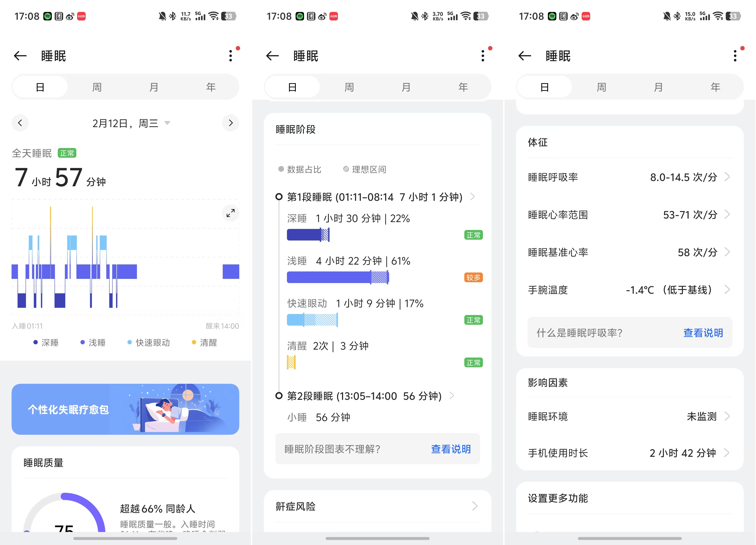Select 年 tab on right screen

715,87
